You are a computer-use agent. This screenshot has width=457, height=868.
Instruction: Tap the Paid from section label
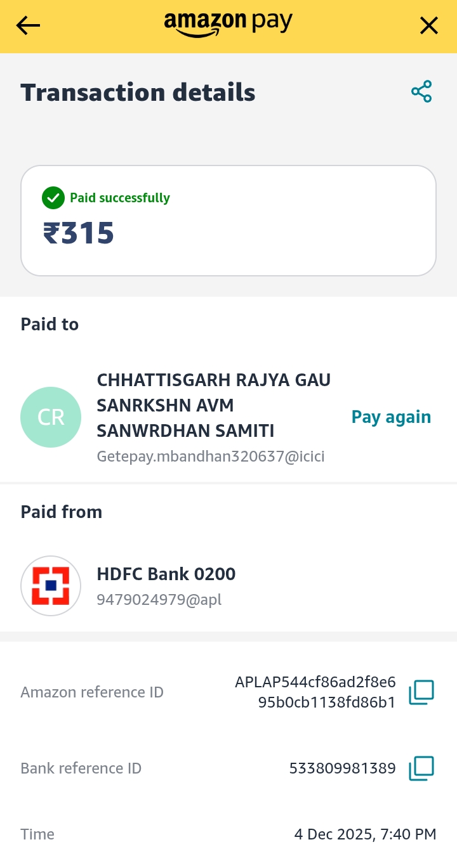pyautogui.click(x=62, y=512)
